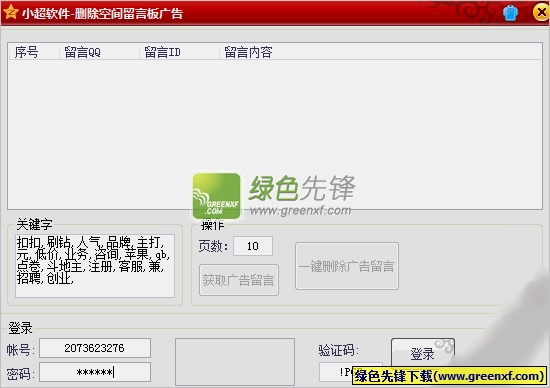550x388 pixels.
Task: Click the yellow 绿色先锋下载 banner
Action: [x=449, y=376]
